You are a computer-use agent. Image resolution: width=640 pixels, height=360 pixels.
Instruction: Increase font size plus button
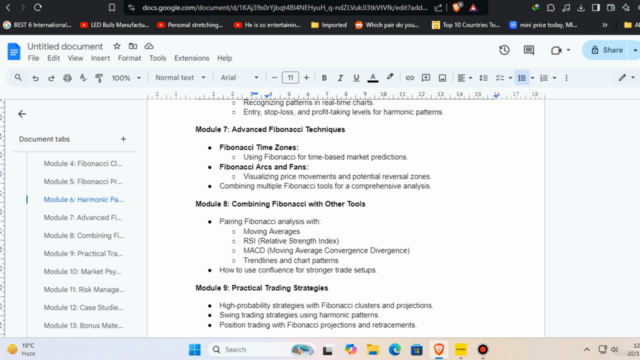click(306, 78)
